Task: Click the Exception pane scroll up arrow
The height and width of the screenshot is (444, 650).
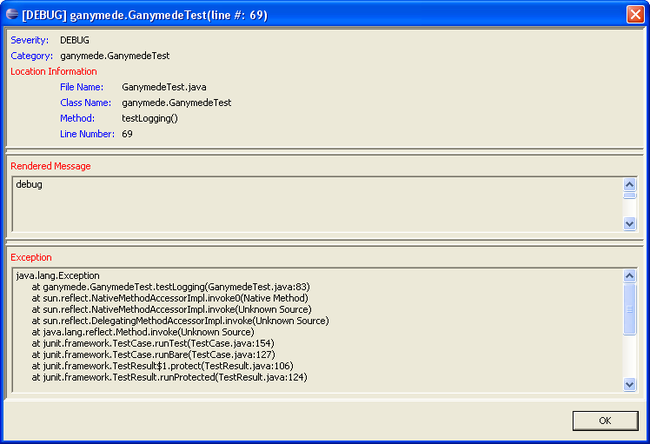Action: pos(630,276)
